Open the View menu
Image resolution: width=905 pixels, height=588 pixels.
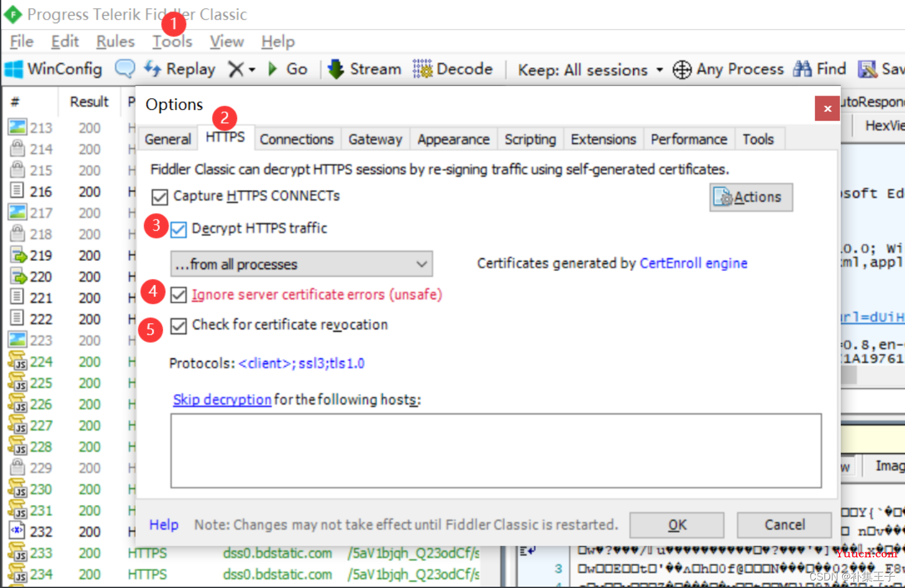coord(226,42)
